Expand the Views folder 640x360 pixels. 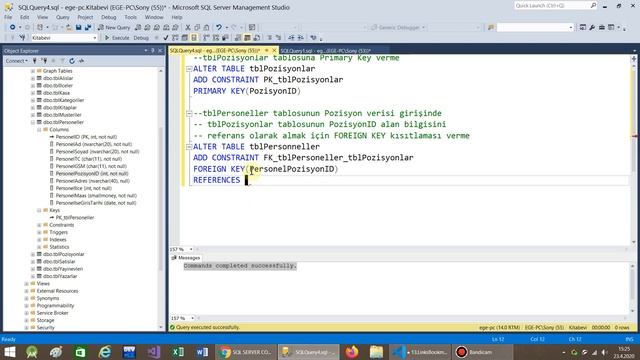coord(27,284)
